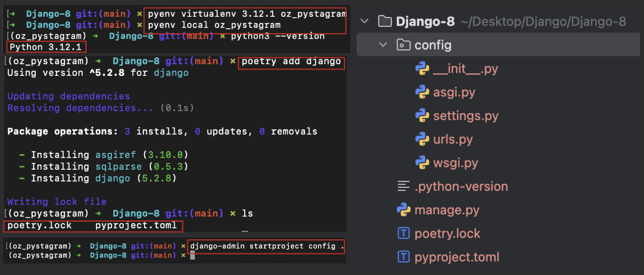Collapse the Django-8 project tree

[364, 20]
